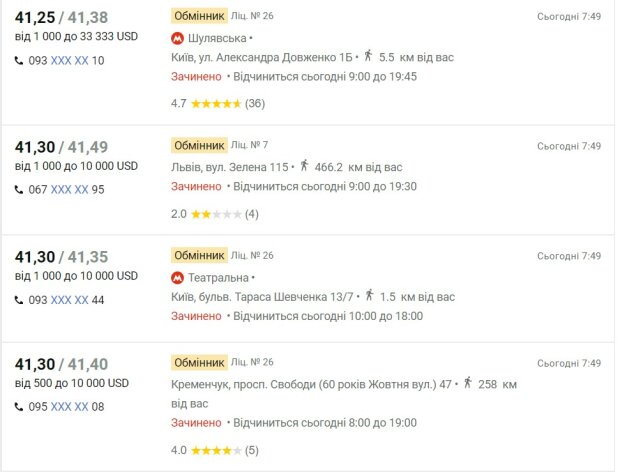
Task: Click the walking-distance icon beside 466.2 км
Action: (x=304, y=165)
